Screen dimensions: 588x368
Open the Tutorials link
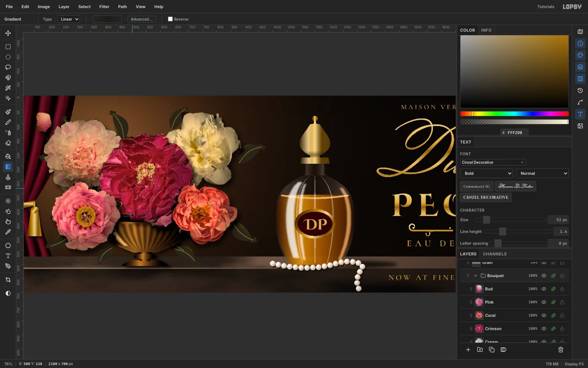pos(546,7)
